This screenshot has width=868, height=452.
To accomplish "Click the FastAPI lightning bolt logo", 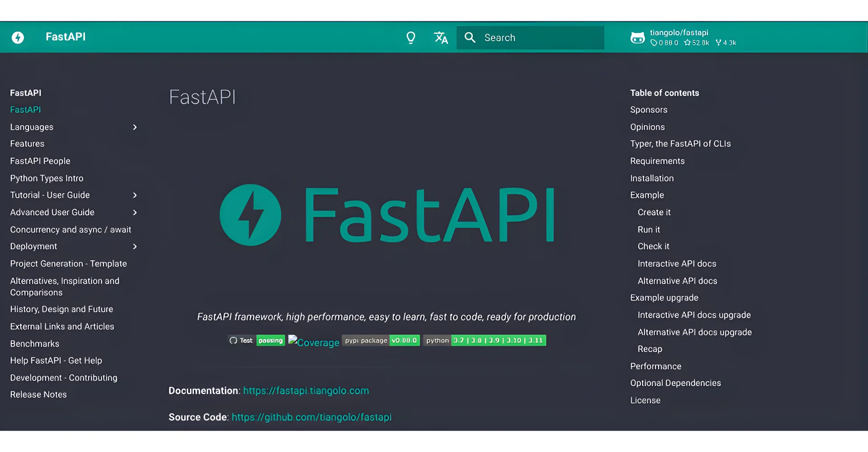I will coord(18,38).
